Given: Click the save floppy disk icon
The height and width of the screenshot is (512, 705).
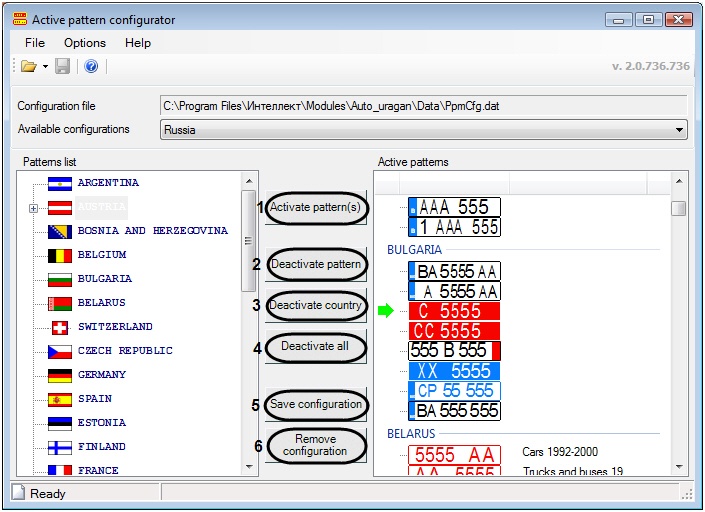Looking at the screenshot, I should click(62, 66).
